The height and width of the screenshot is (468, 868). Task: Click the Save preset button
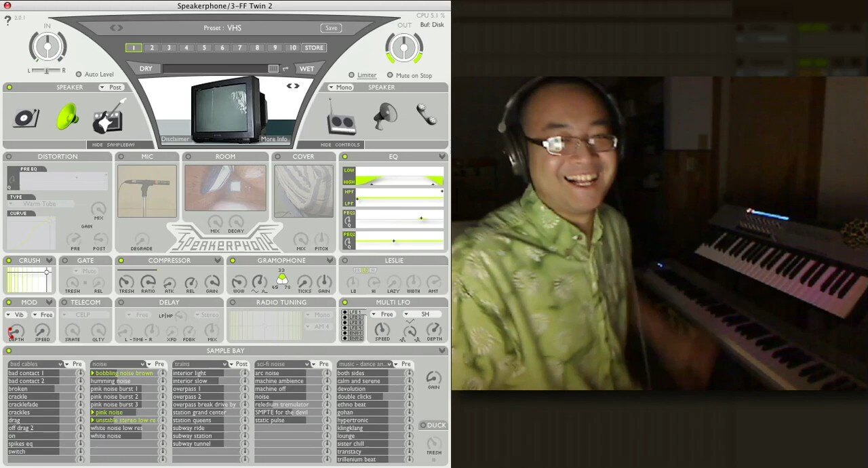pyautogui.click(x=331, y=28)
